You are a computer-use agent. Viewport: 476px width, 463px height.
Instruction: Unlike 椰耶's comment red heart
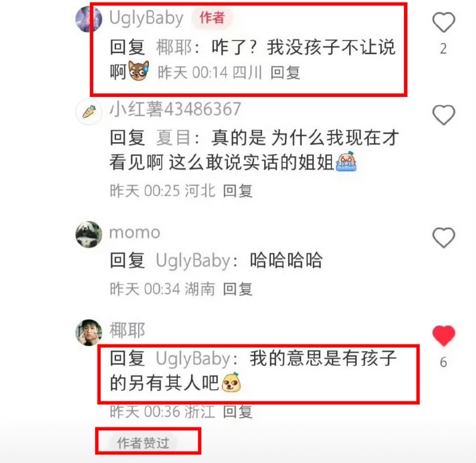click(443, 336)
